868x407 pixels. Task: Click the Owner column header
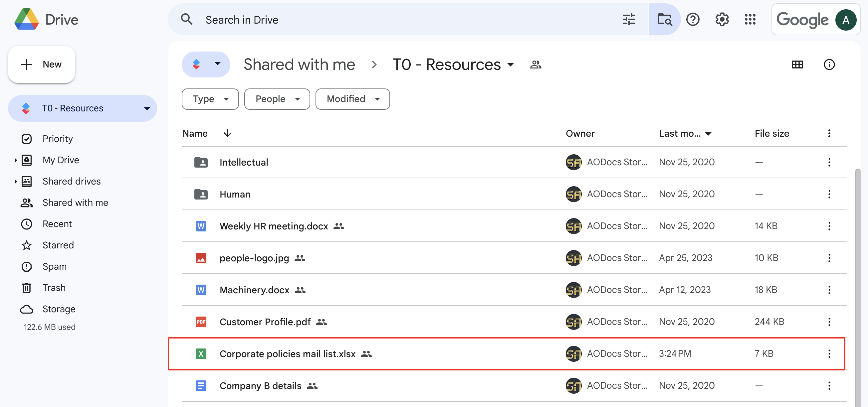click(580, 133)
